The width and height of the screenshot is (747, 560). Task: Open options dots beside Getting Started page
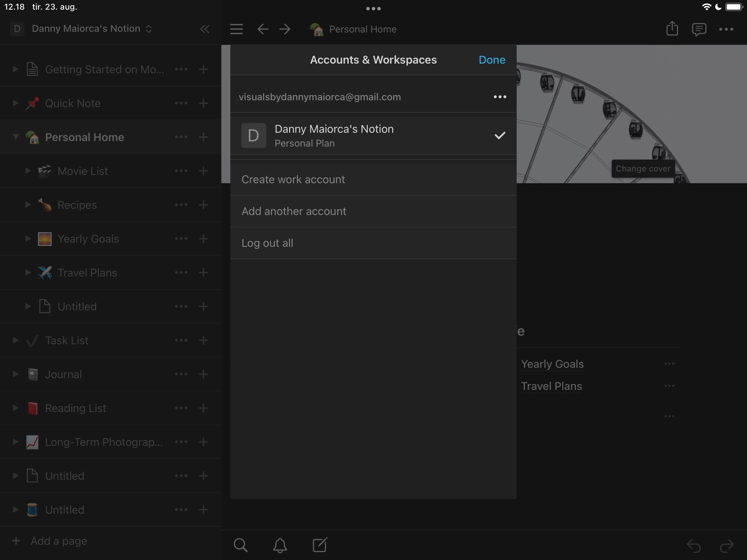tap(181, 69)
